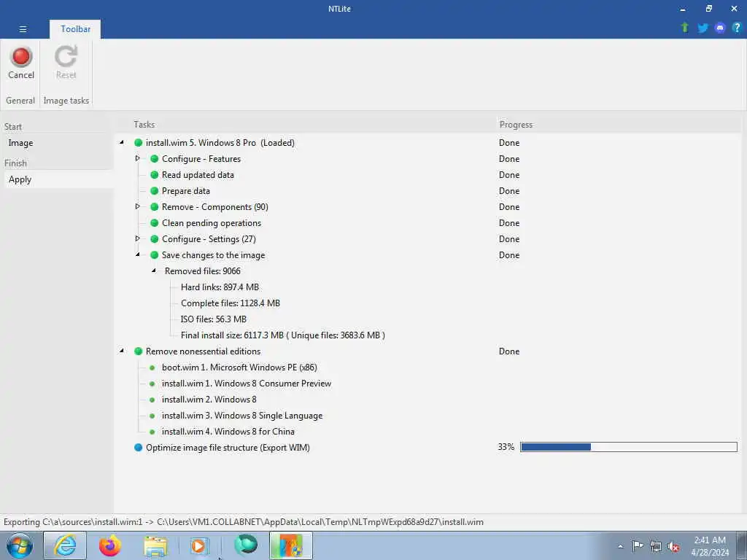747x560 pixels.
Task: Click green dot beside Remove nonessential editions
Action: (x=138, y=351)
